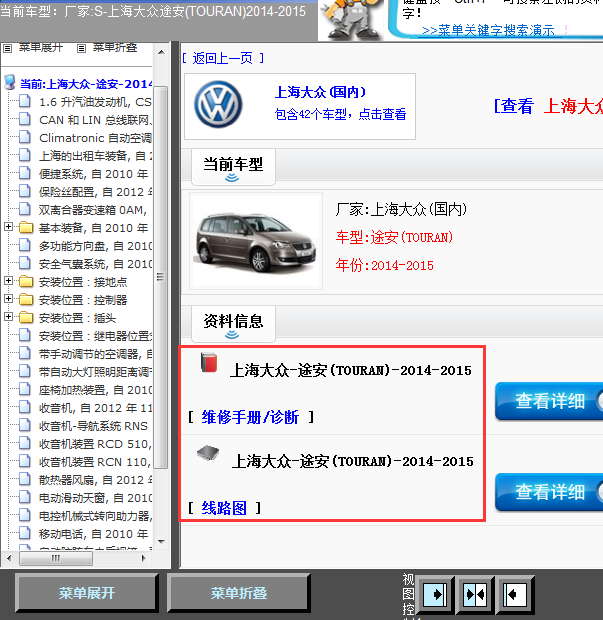Click the top 菜单展开 list icon
The height and width of the screenshot is (620, 603).
(8, 49)
